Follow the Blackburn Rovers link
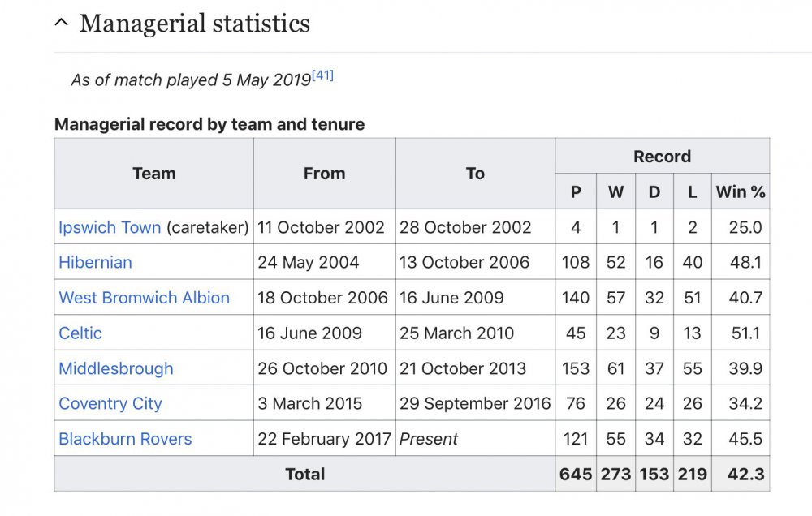This screenshot has width=812, height=516. tap(125, 439)
